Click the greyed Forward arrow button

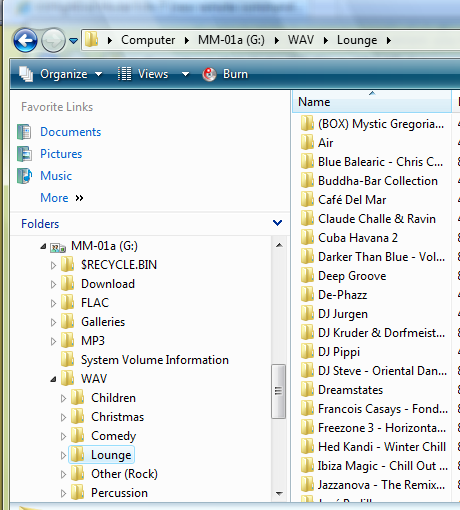53,41
